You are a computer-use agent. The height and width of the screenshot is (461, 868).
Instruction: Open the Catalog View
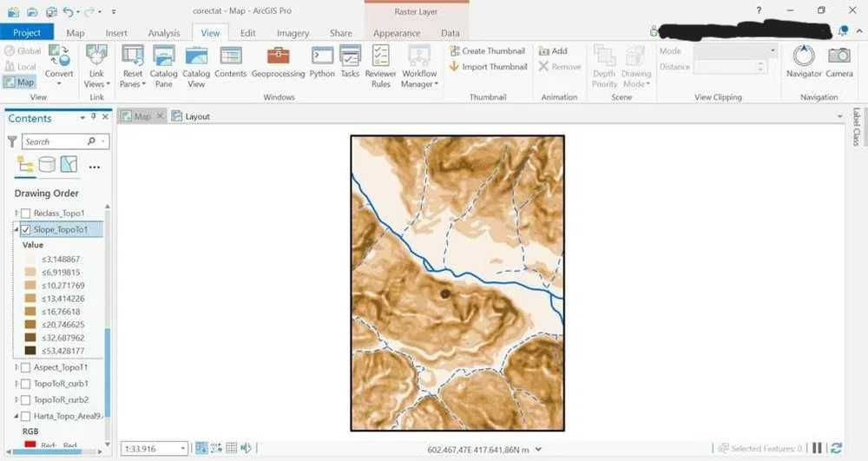[x=196, y=67]
